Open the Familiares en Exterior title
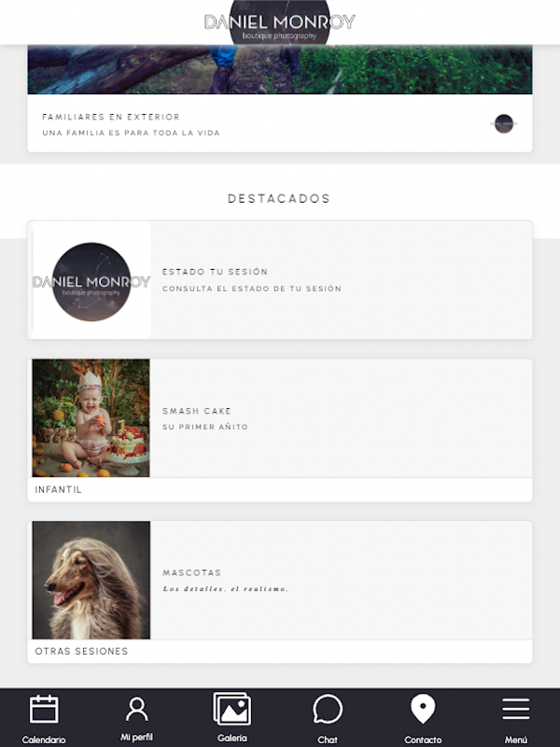The width and height of the screenshot is (560, 747). (x=111, y=117)
